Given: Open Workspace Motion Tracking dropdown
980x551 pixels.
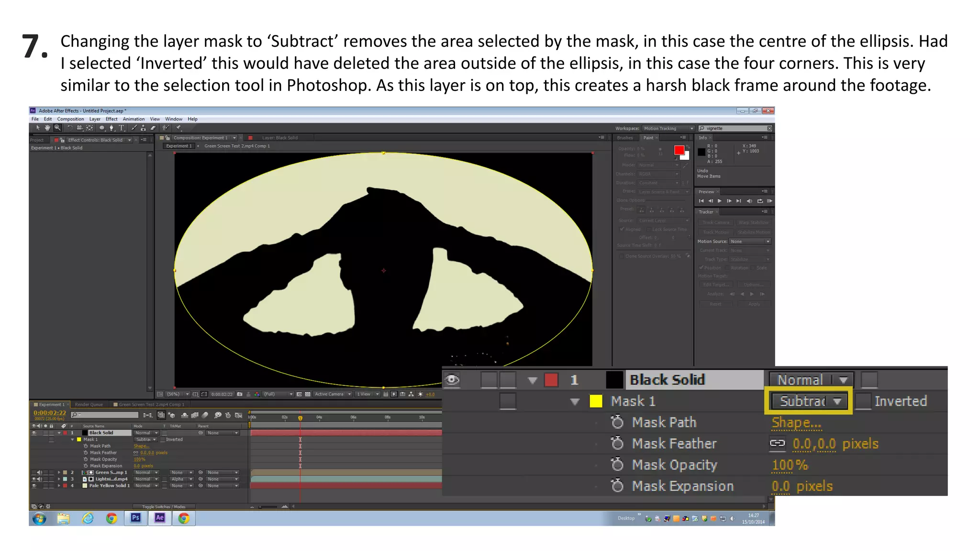Looking at the screenshot, I should [x=668, y=128].
